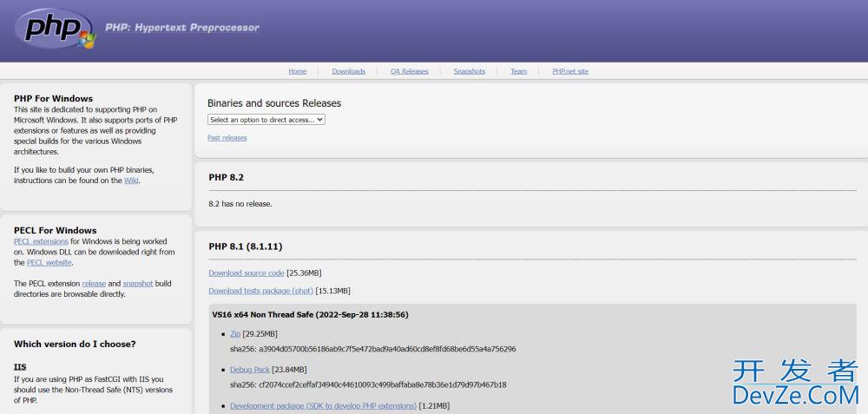868x414 pixels.
Task: Click 'Which version do I choose?' heading
Action: point(75,344)
